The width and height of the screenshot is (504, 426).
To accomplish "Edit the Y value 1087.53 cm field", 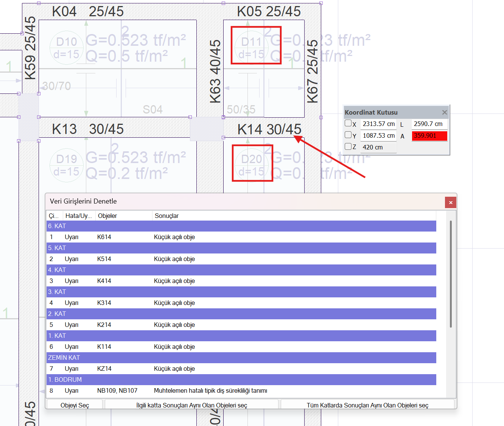I will 378,135.
